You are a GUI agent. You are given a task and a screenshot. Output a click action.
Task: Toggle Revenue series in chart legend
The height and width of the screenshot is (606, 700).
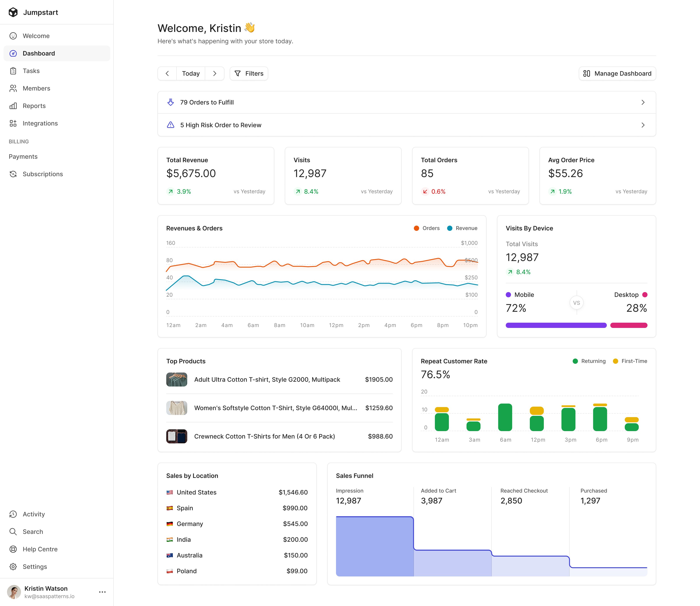pyautogui.click(x=462, y=228)
